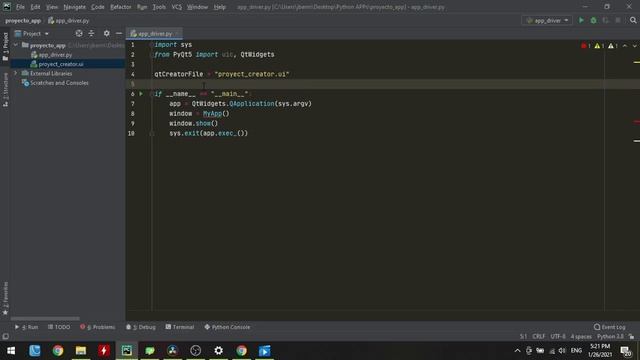Open File Explorer from the taskbar

[81, 351]
